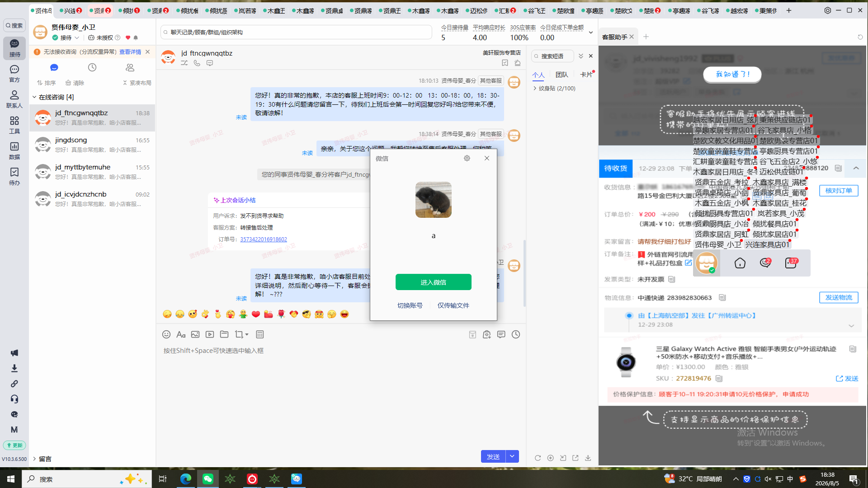Open the 数据 data sidebar icon
The height and width of the screenshot is (488, 868).
pos(14,151)
